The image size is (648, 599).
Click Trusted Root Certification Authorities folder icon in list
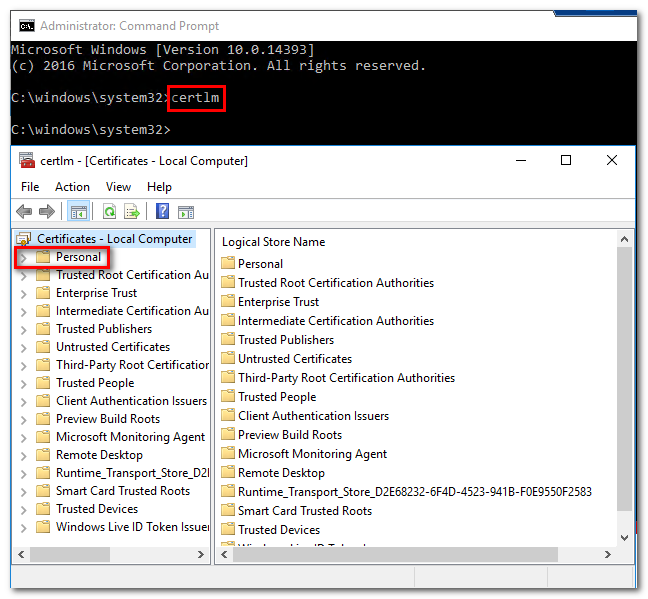(x=228, y=282)
